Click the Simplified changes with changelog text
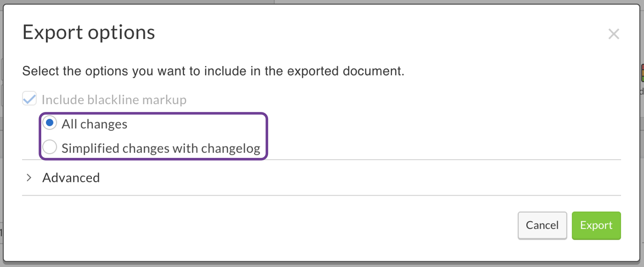This screenshot has height=267, width=644. (x=161, y=148)
